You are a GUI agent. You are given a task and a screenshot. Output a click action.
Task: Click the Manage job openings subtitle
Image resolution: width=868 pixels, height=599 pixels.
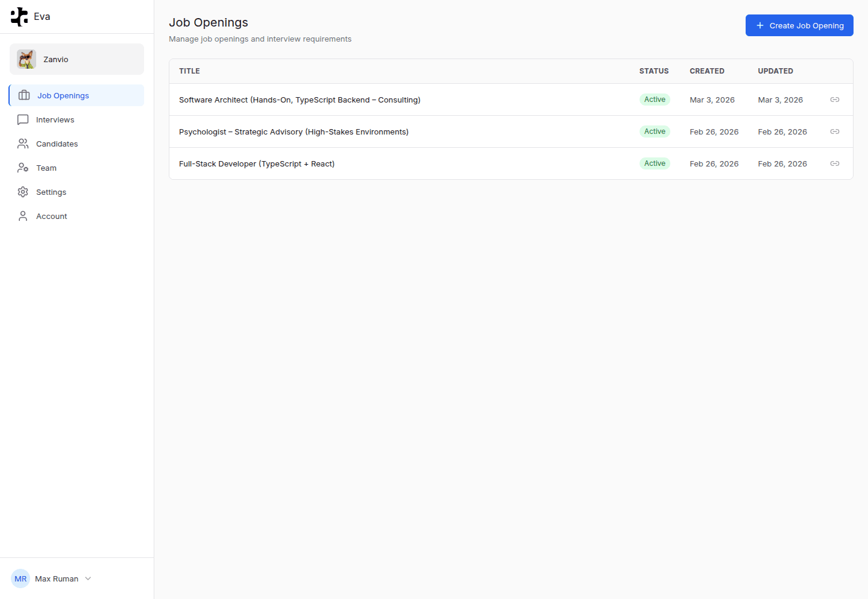[x=260, y=39]
